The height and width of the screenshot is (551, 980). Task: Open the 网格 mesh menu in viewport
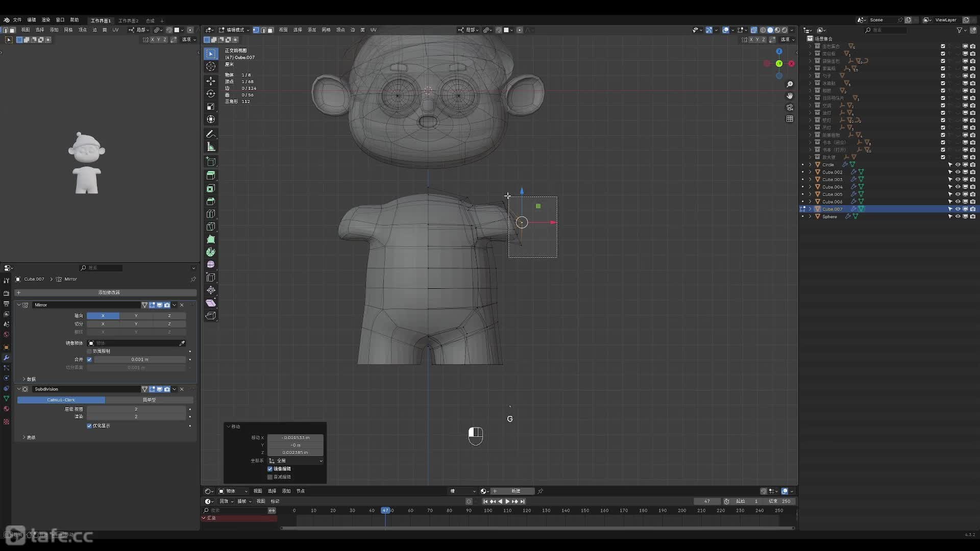tap(326, 30)
